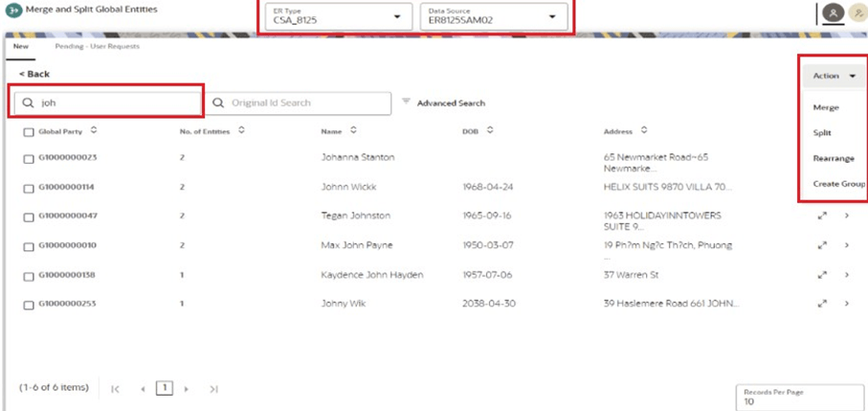Open the ER Type dropdown
Image resolution: width=868 pixels, height=411 pixels.
339,16
